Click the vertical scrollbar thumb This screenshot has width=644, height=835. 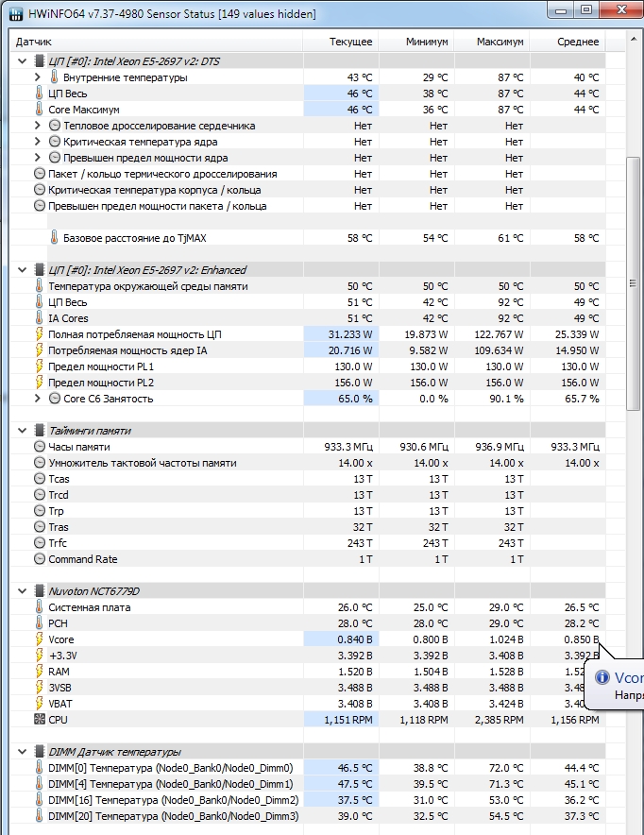point(634,283)
